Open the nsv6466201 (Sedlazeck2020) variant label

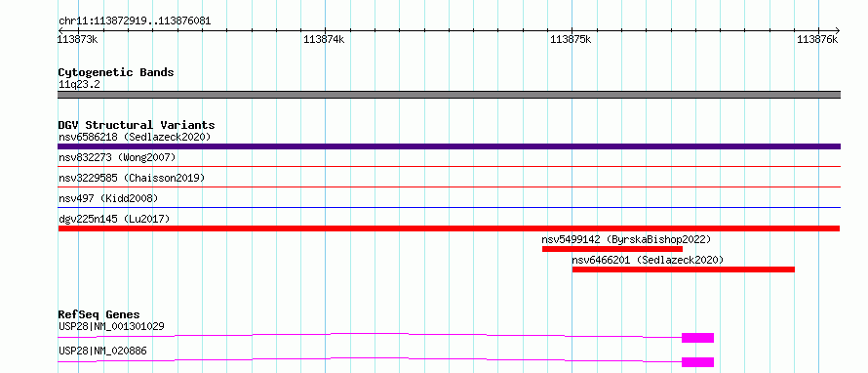pyautogui.click(x=648, y=260)
